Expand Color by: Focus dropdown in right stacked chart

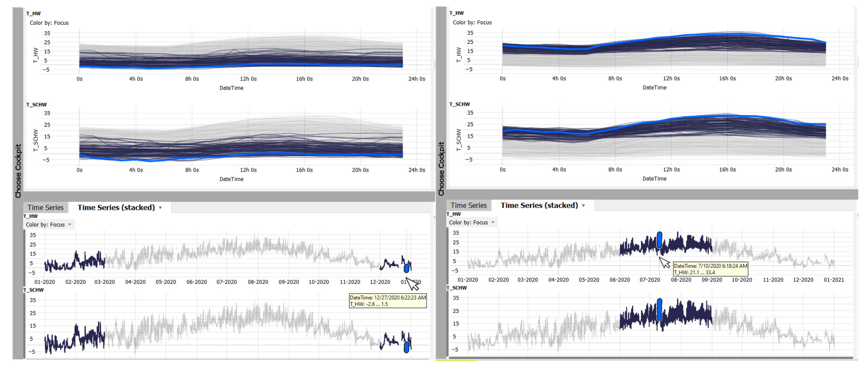[493, 223]
